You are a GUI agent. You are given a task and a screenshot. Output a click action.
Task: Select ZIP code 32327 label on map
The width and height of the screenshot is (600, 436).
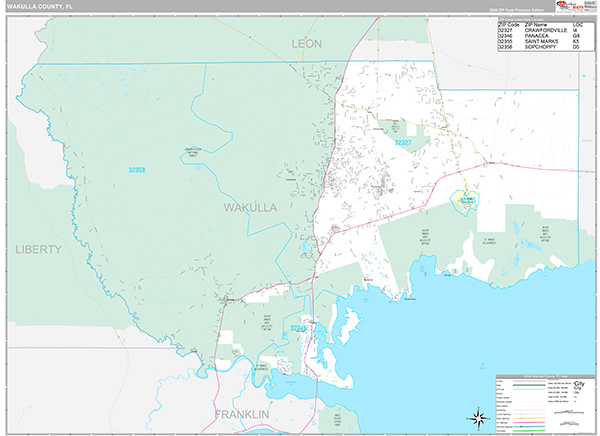tap(403, 143)
